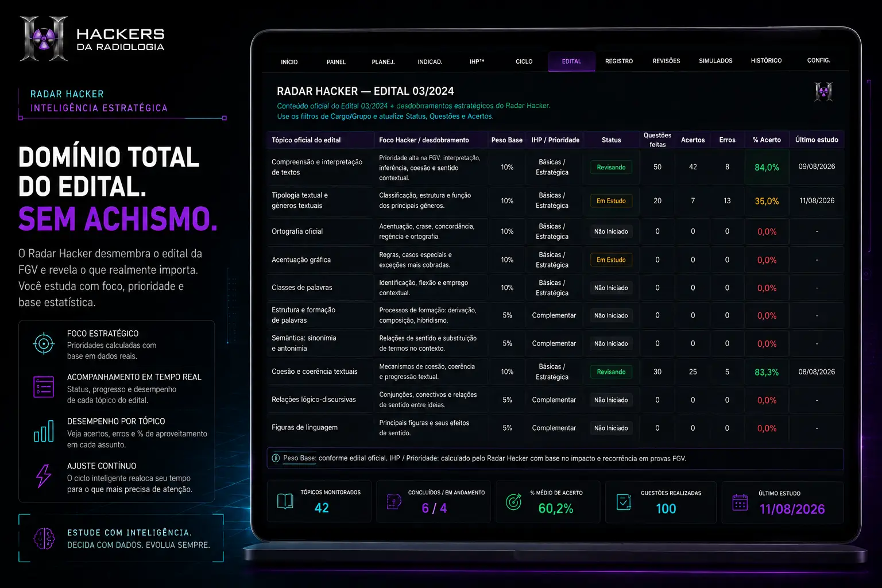Click the Não Iniciado status for Estrutura e formação
882x588 pixels.
pos(611,315)
